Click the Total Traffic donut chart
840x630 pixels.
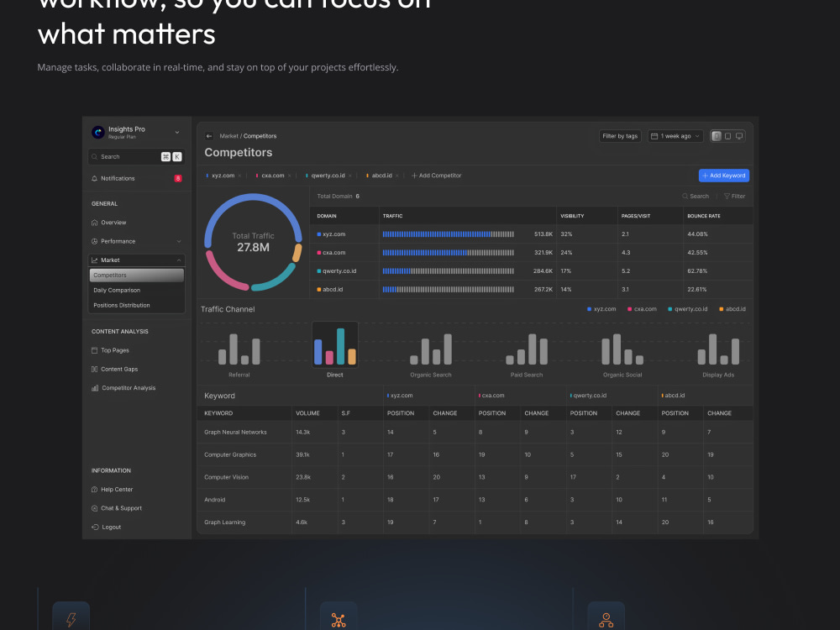pyautogui.click(x=253, y=242)
